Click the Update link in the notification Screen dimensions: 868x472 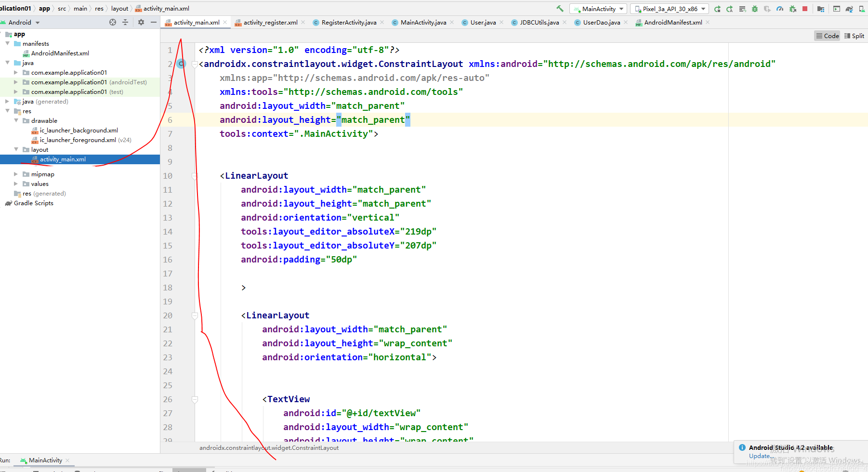tap(760, 456)
